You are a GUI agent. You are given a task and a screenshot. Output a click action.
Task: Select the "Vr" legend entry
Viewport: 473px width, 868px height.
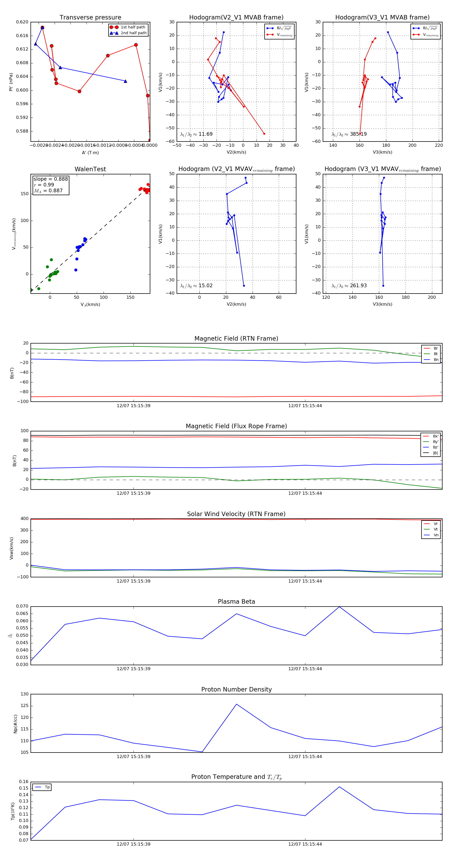(x=431, y=524)
